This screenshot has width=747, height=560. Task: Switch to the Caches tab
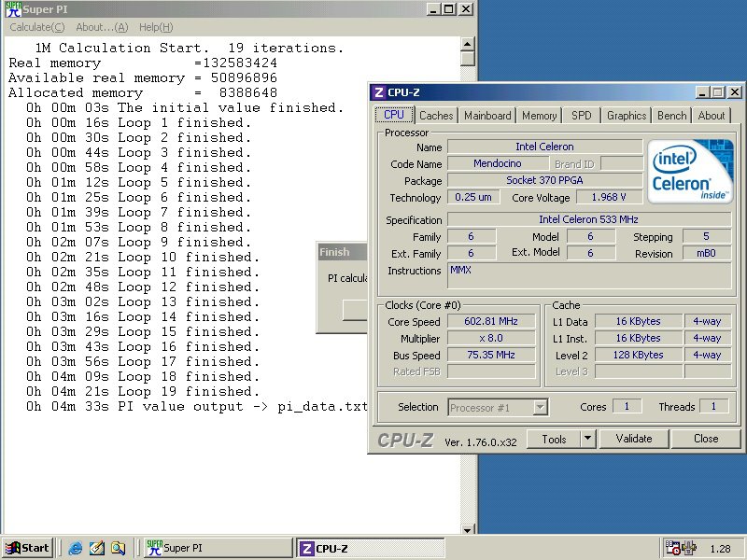click(x=436, y=116)
